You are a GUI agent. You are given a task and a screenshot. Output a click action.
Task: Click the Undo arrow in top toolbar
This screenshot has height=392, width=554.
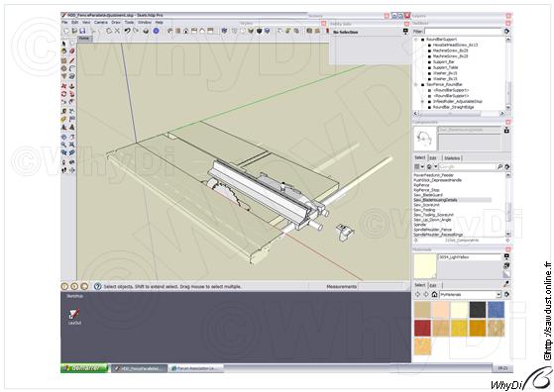pos(128,31)
